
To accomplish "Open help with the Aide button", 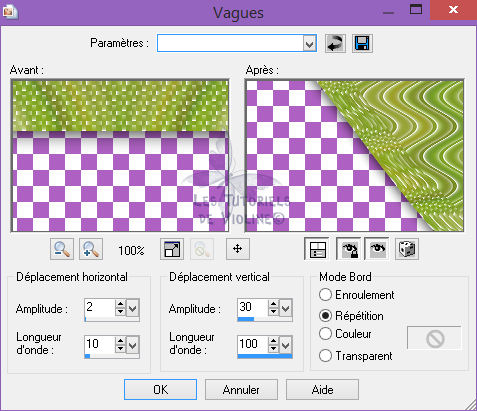I will pyautogui.click(x=322, y=389).
